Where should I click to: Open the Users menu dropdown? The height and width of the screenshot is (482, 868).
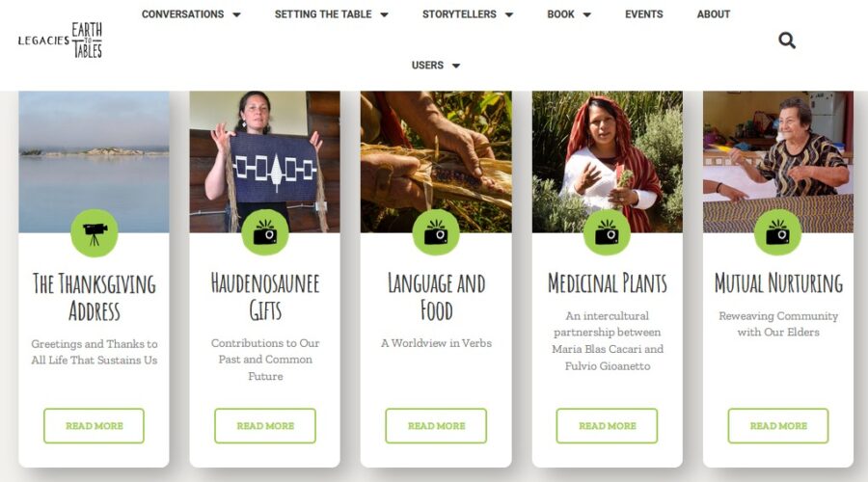[436, 66]
